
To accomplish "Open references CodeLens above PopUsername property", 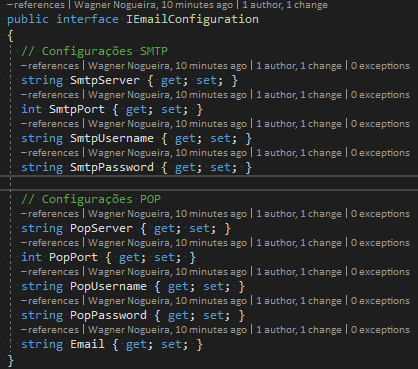I will 50,272.
